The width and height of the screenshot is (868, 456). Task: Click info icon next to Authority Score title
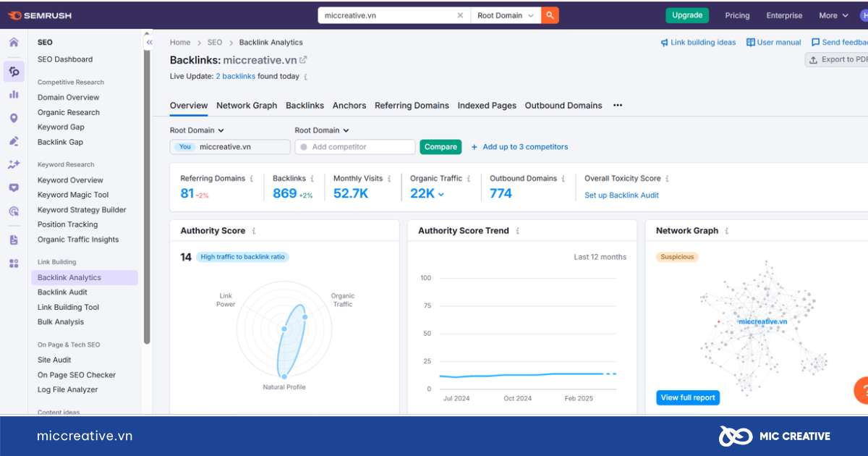(253, 231)
